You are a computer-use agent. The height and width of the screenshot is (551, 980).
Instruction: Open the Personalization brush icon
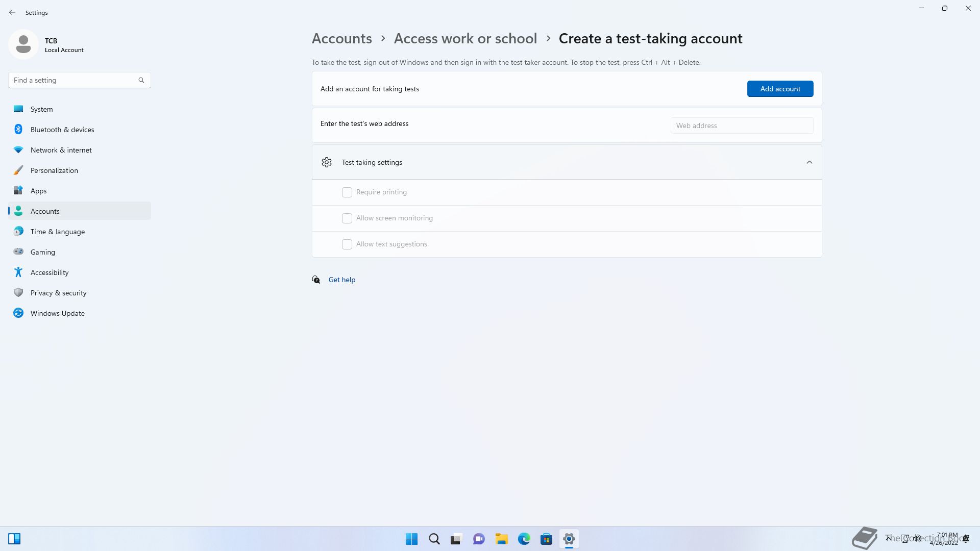tap(18, 170)
